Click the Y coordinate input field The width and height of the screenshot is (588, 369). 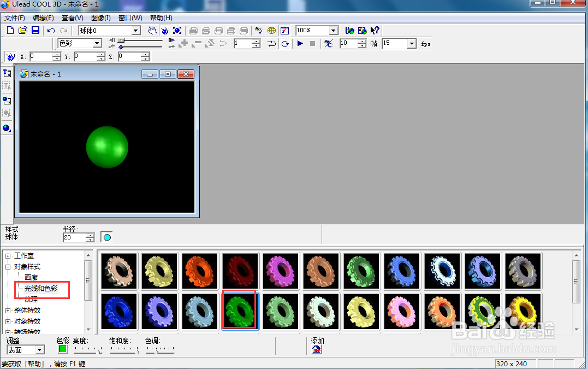click(x=85, y=57)
